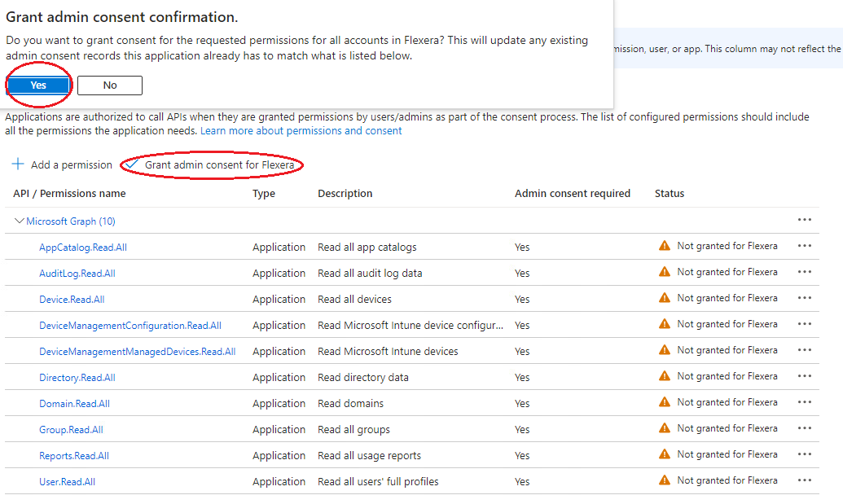Image resolution: width=843 pixels, height=504 pixels.
Task: Open the Microsoft Graph (10) API link
Action: point(70,221)
